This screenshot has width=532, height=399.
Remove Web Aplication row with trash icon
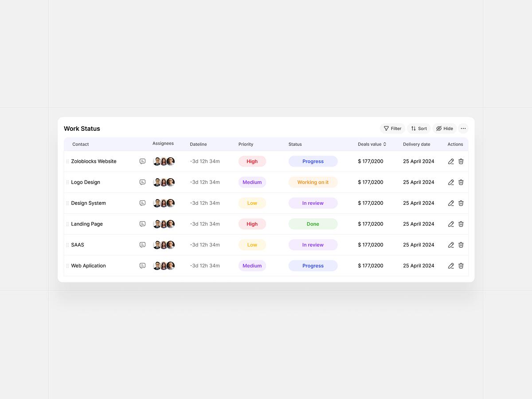point(461,266)
